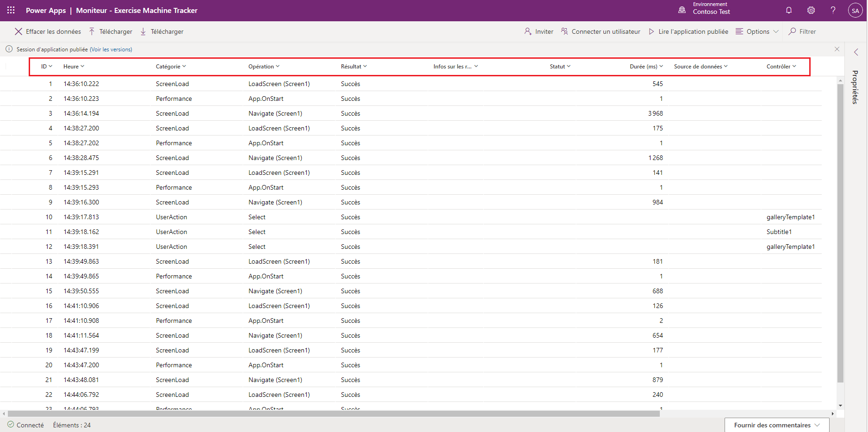Open the Voir les versions link
Screen dimensions: 868x432
tap(111, 49)
